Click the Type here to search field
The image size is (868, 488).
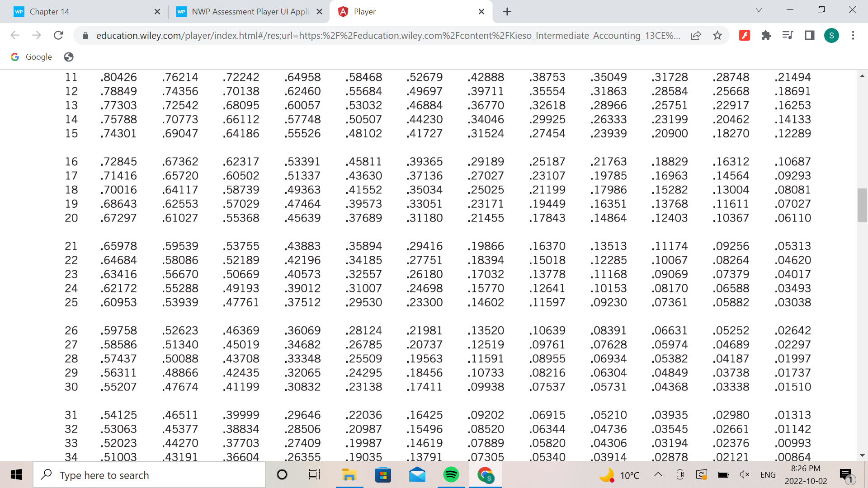(149, 475)
